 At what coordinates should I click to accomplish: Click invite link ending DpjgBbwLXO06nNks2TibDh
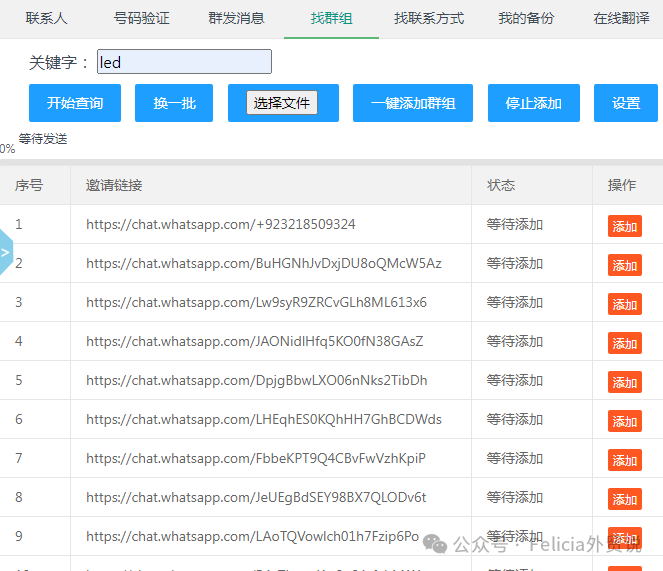(x=257, y=380)
